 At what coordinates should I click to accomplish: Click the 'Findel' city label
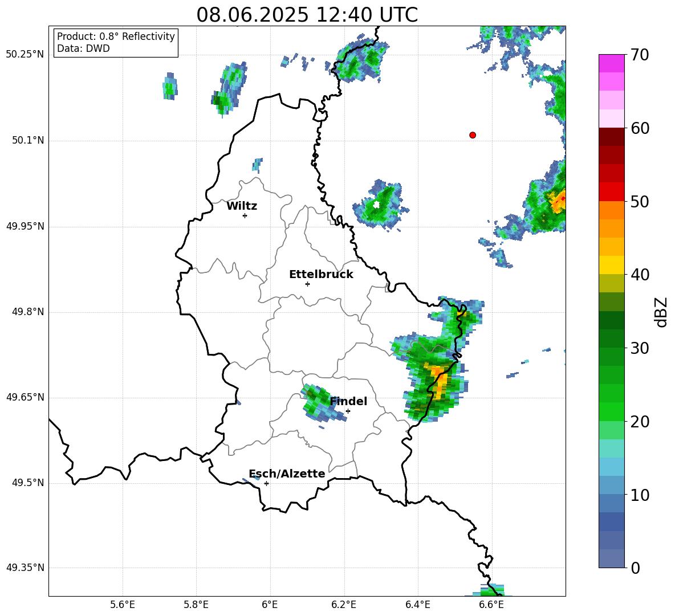click(x=348, y=401)
